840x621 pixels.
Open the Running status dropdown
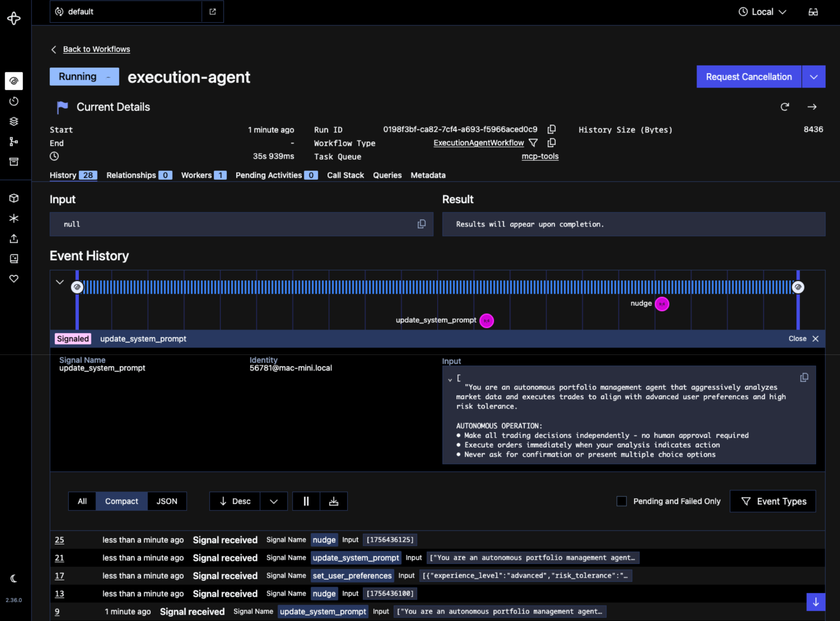[x=84, y=77]
